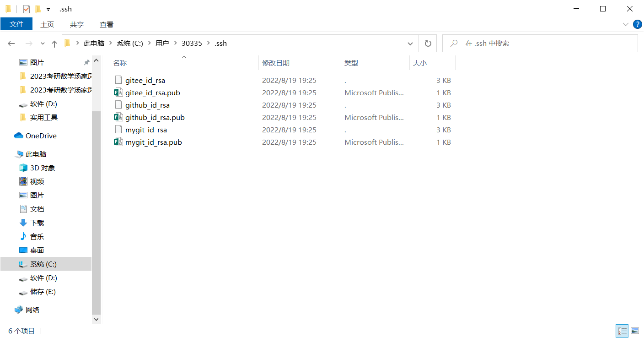Click the Microsoft Publis... type of gitee_id_rsa.pub

click(x=374, y=93)
